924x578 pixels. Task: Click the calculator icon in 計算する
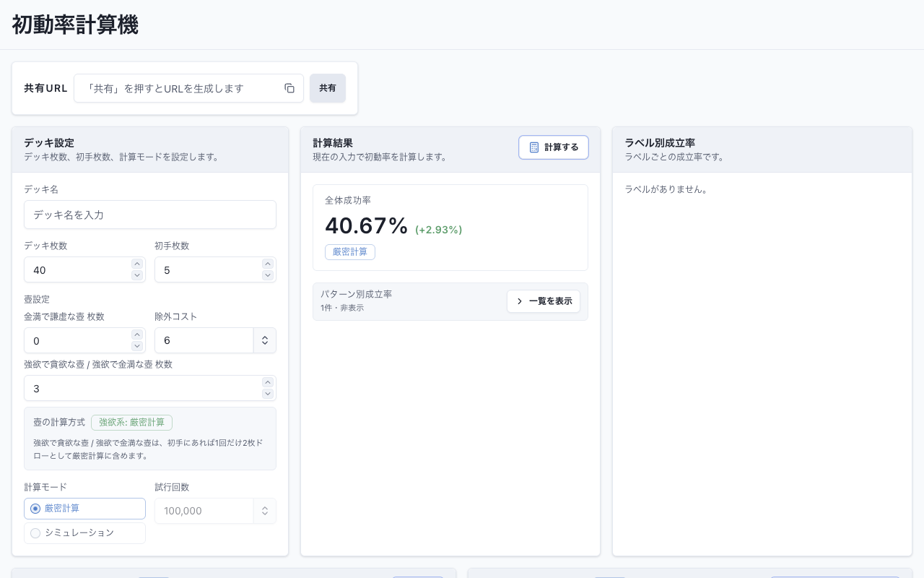click(x=534, y=147)
